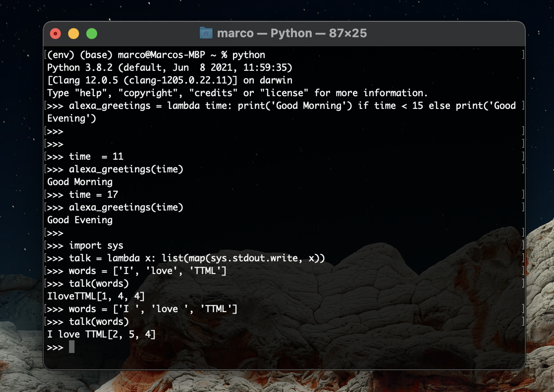This screenshot has height=392, width=554.
Task: Click the 'talk = lambda x' definition line
Action: 197,258
